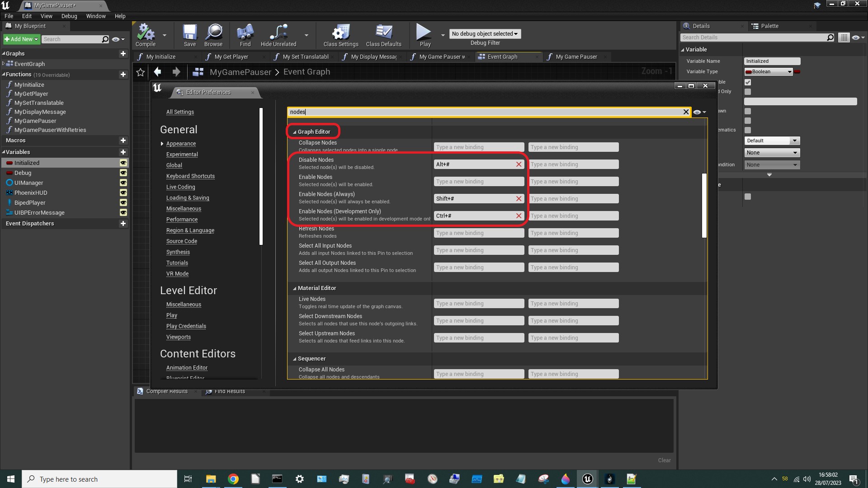The width and height of the screenshot is (868, 488).
Task: Open File Explorer from the taskbar
Action: [x=211, y=479]
